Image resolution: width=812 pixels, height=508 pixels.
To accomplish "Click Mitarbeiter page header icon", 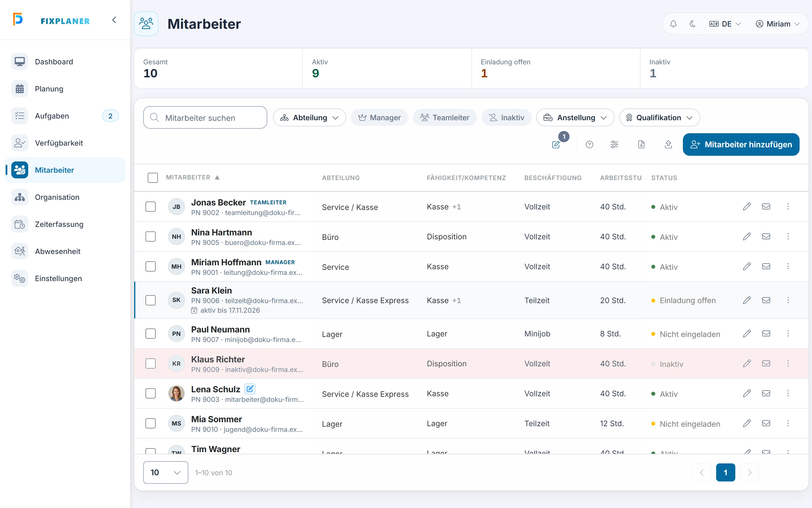I will point(146,24).
